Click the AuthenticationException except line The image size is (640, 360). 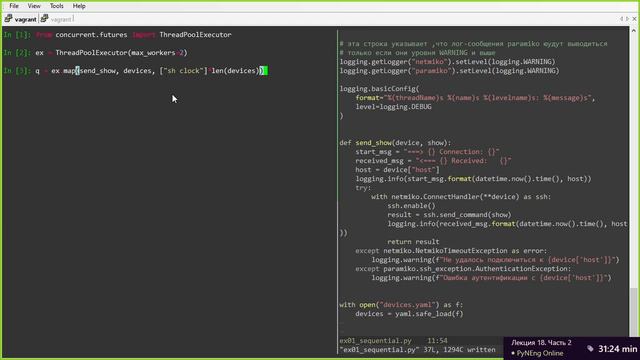463,269
